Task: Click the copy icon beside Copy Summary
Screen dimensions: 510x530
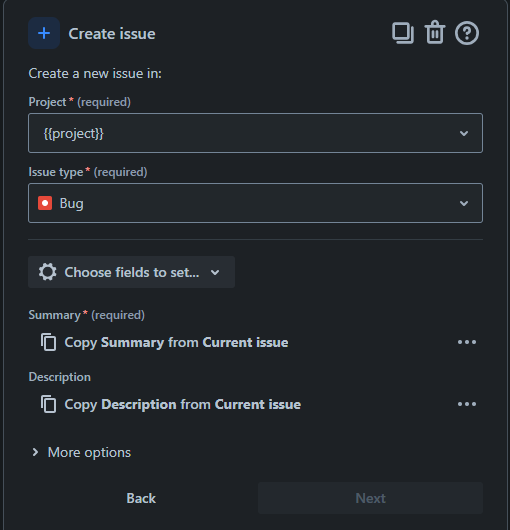Action: 49,342
